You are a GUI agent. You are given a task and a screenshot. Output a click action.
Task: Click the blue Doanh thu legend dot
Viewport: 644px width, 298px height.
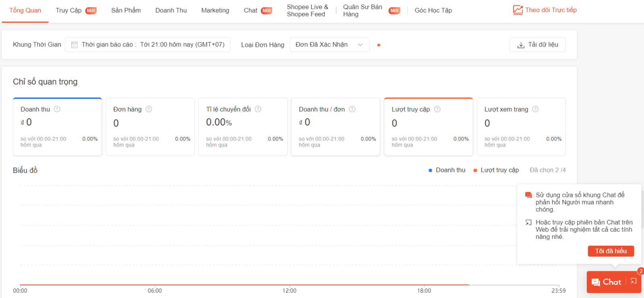pos(430,170)
